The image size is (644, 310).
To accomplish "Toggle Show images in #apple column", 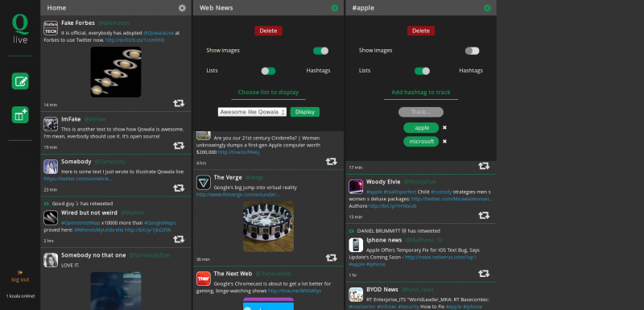I will [472, 51].
